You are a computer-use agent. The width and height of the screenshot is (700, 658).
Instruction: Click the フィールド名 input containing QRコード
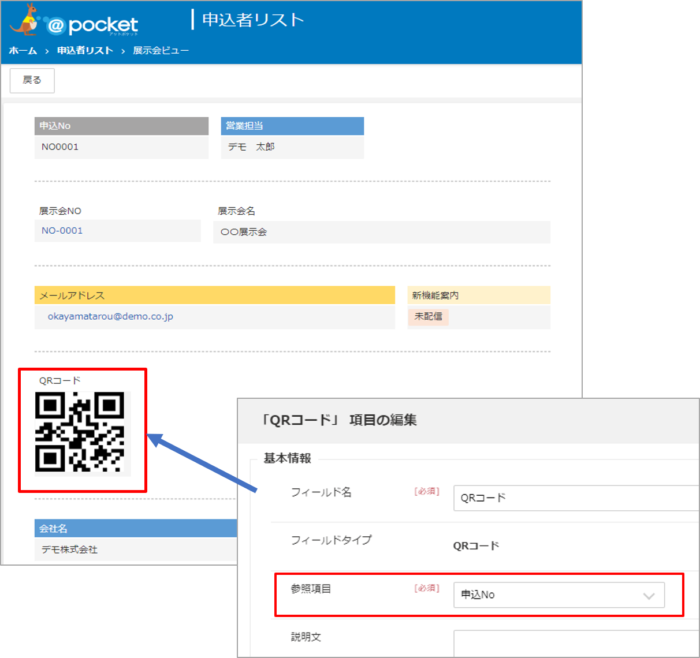(x=576, y=498)
